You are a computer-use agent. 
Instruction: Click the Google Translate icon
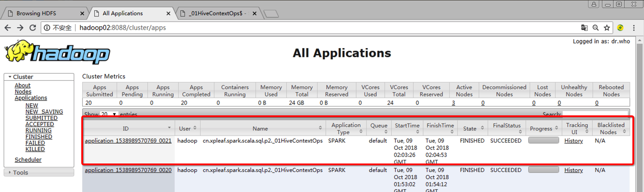(584, 28)
